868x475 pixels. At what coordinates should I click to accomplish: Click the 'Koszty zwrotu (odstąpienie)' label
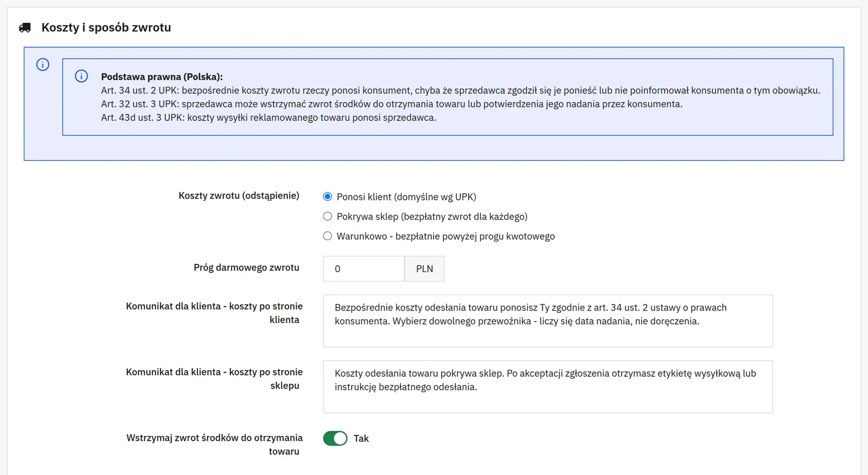coord(239,195)
